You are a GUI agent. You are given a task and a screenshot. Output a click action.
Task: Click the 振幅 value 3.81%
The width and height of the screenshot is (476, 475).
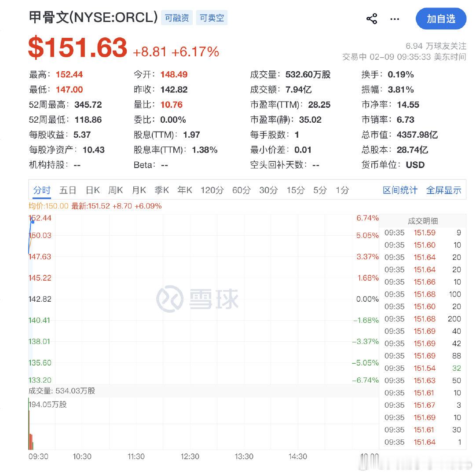[401, 90]
